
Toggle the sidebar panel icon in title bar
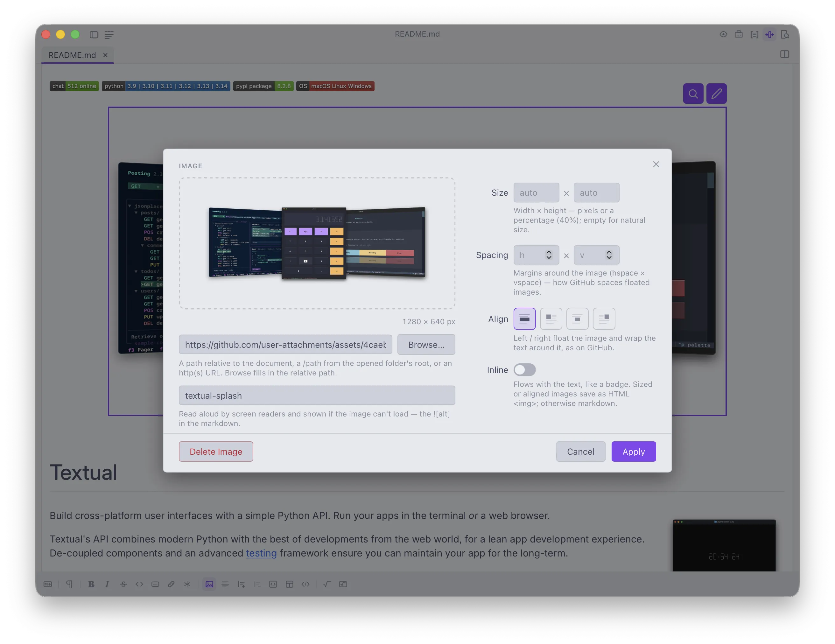(94, 34)
